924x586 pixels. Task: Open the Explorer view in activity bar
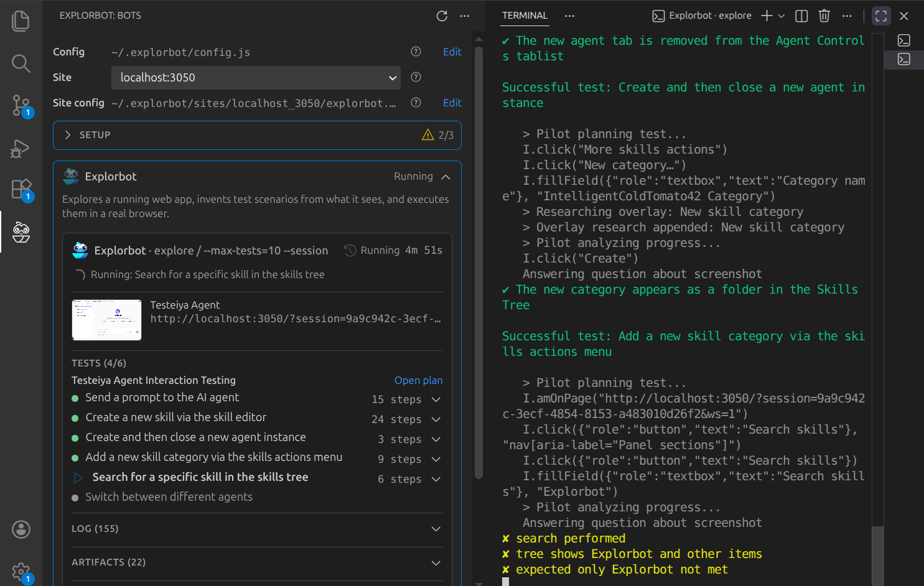click(x=21, y=21)
